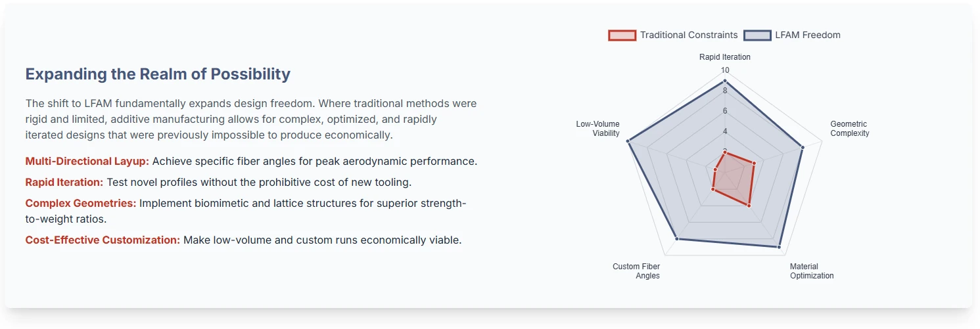Screen dimensions: 980x329
Task: Toggle LFAM Freedom legend label
Action: tap(808, 35)
